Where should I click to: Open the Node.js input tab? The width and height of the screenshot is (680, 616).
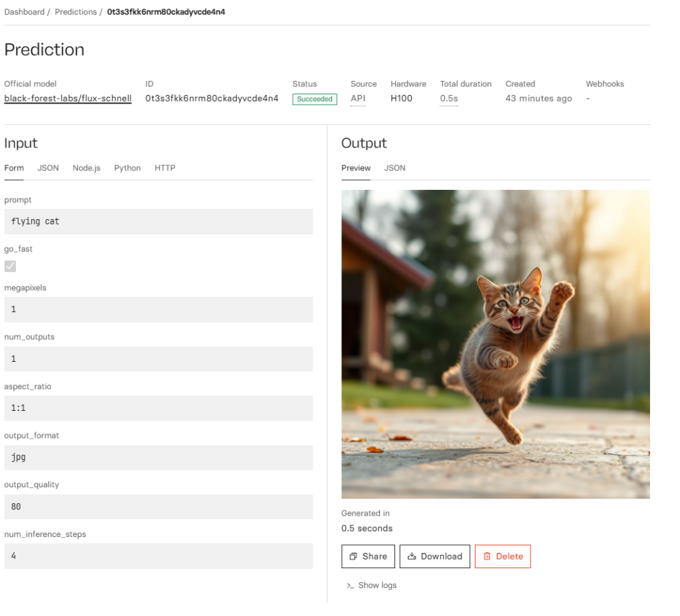(x=86, y=168)
